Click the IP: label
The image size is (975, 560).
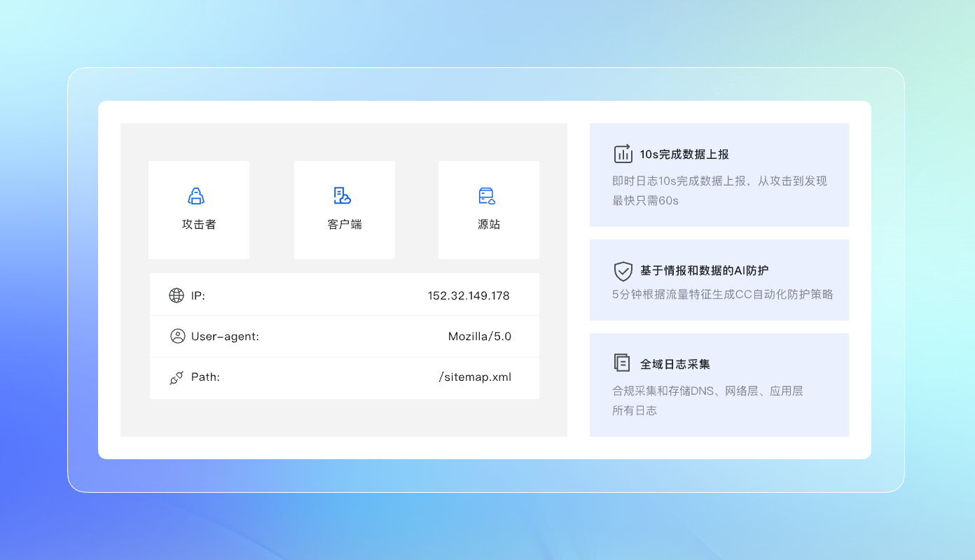point(198,295)
